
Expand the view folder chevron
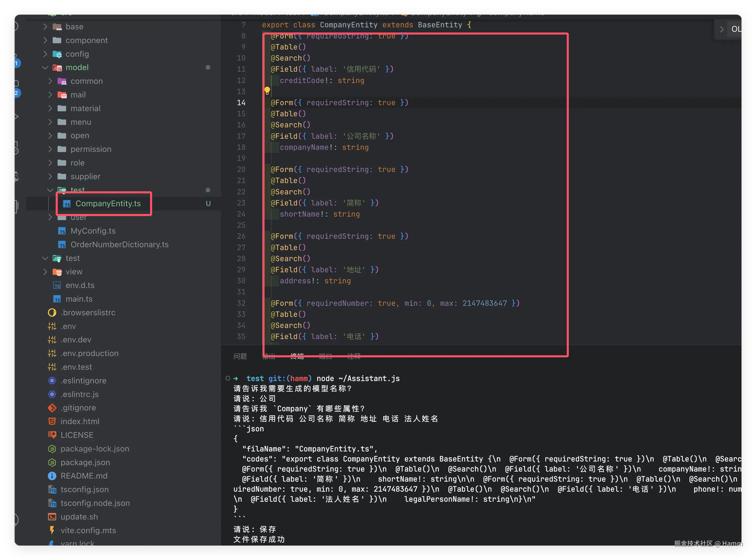[45, 272]
